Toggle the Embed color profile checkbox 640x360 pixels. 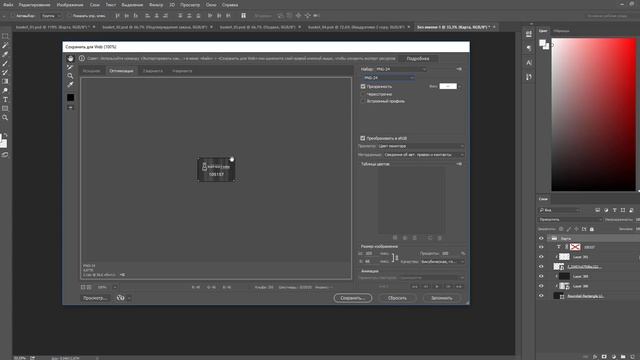(x=363, y=101)
